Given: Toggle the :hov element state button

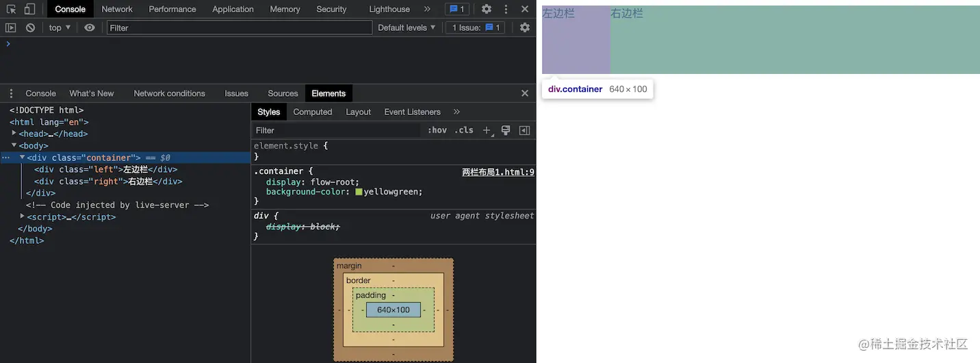Looking at the screenshot, I should point(437,130).
